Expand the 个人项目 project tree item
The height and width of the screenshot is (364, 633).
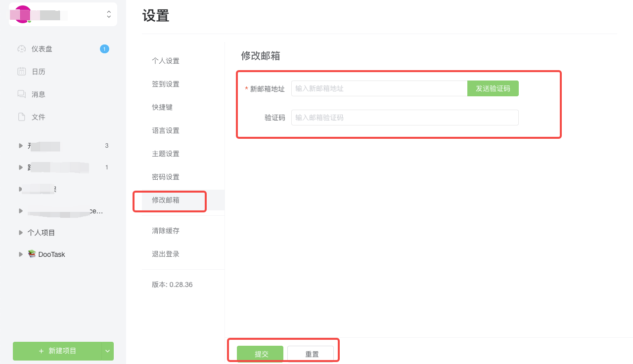pos(21,232)
